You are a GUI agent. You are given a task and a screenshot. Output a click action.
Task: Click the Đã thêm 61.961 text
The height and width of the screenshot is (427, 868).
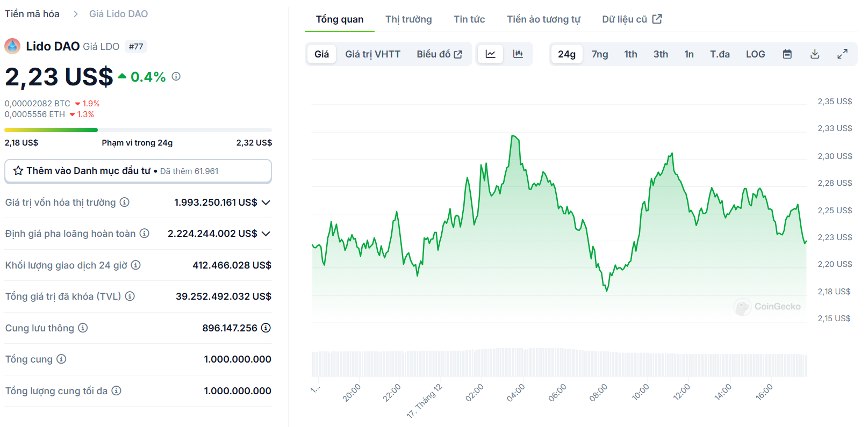point(189,171)
